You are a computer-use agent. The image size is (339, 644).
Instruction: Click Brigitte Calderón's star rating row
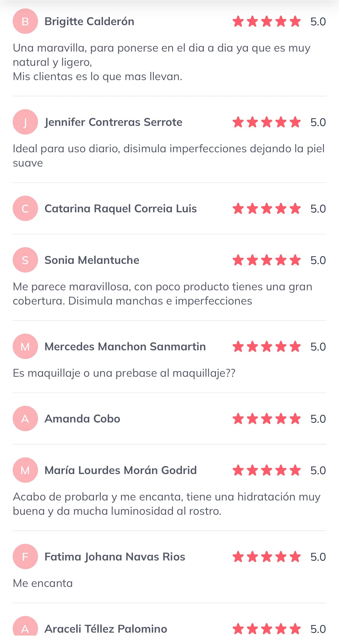(266, 21)
